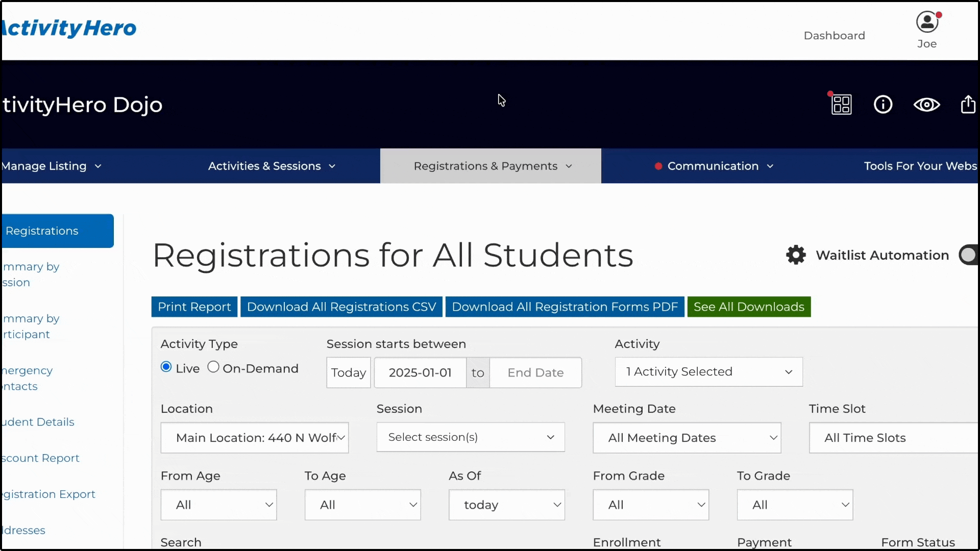Image resolution: width=980 pixels, height=551 pixels.
Task: Click Download All Registrations CSV
Action: (x=341, y=307)
